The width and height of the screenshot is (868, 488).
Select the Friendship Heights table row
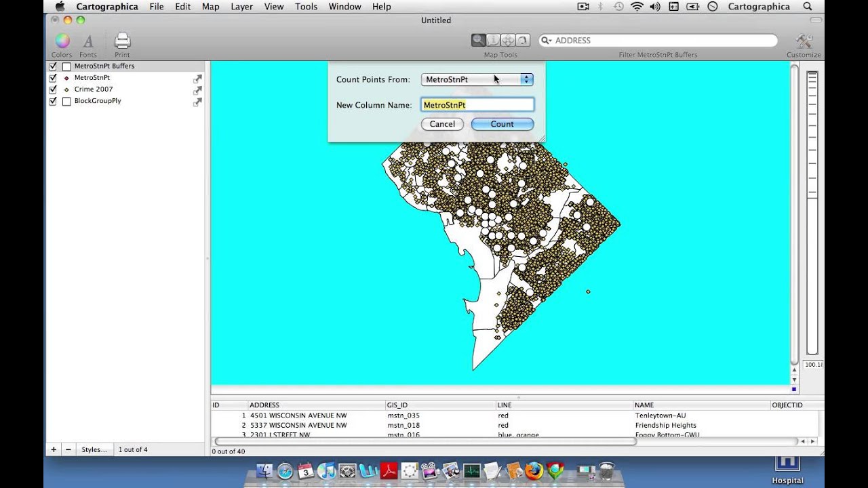[x=514, y=426]
